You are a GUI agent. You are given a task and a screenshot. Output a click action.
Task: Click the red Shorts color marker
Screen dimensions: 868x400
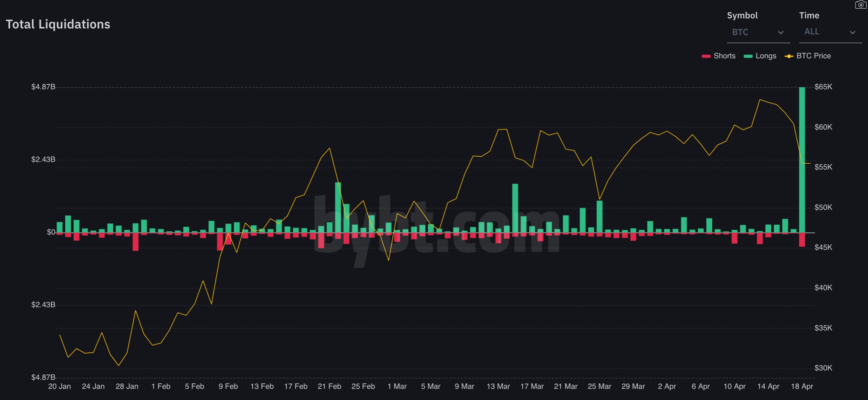point(706,56)
